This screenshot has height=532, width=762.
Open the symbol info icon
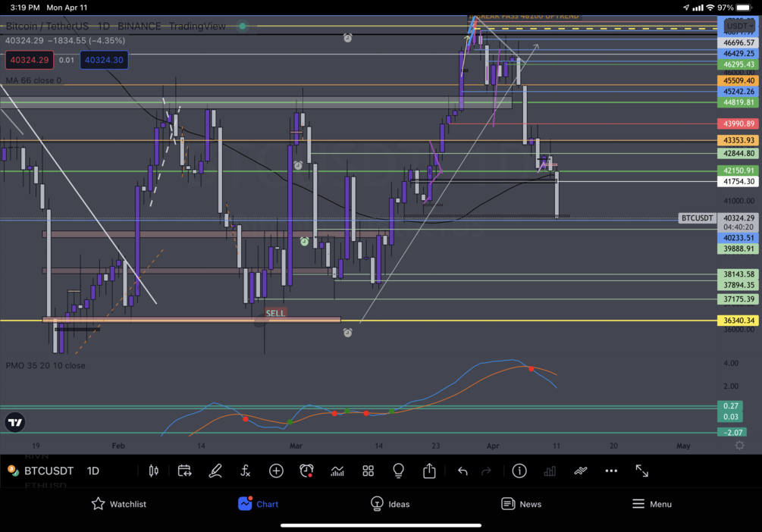coord(519,471)
